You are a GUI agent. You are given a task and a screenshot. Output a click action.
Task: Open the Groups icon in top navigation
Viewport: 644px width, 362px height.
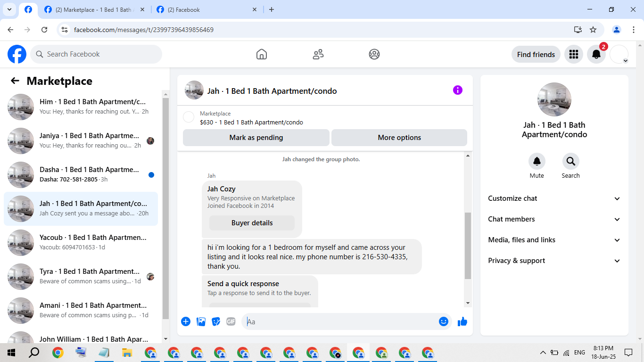point(374,54)
